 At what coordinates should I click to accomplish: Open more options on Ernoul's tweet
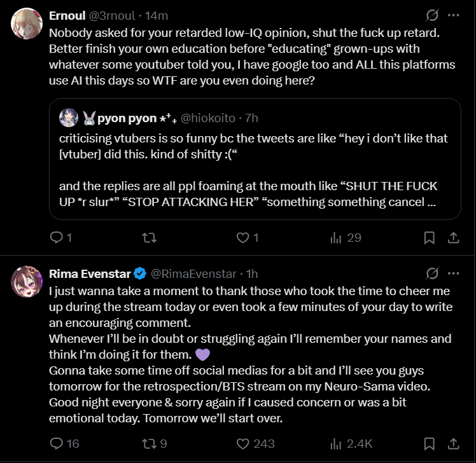pyautogui.click(x=454, y=15)
